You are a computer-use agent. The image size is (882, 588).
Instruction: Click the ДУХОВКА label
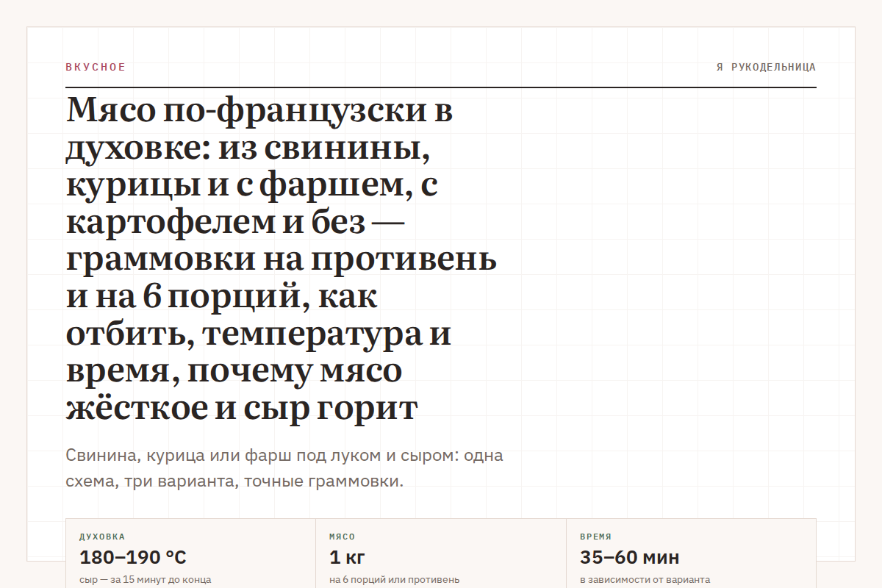point(102,537)
